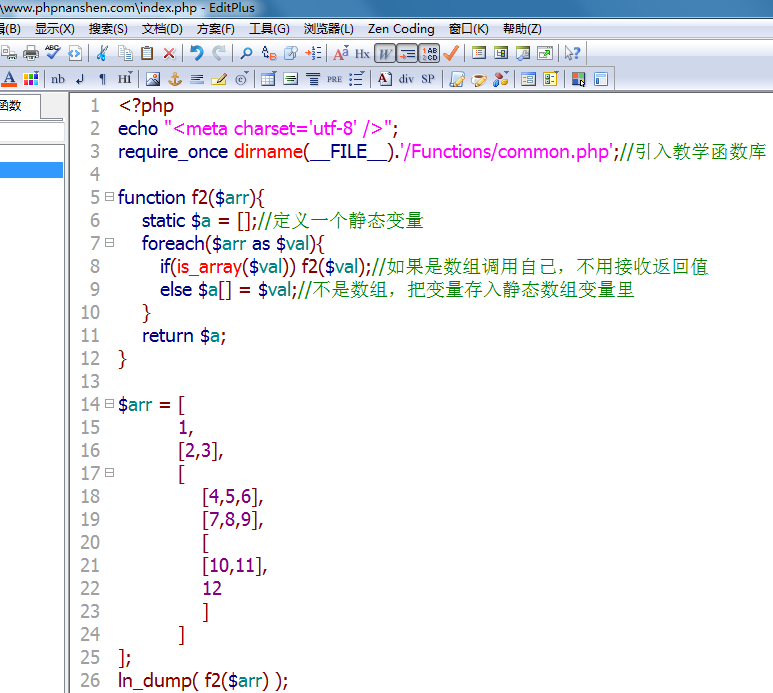Insert non-breaking space with nb icon
Viewport: 773px width, 693px height.
point(58,79)
